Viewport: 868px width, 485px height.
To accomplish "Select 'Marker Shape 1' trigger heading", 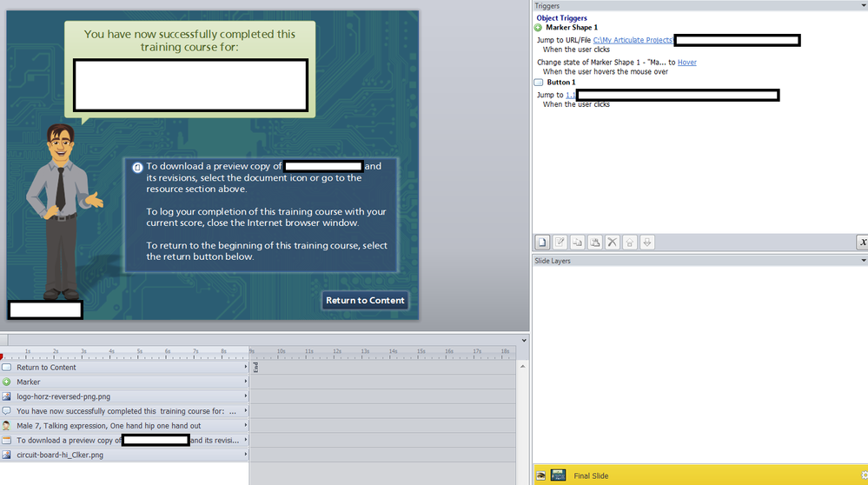I will coord(572,27).
